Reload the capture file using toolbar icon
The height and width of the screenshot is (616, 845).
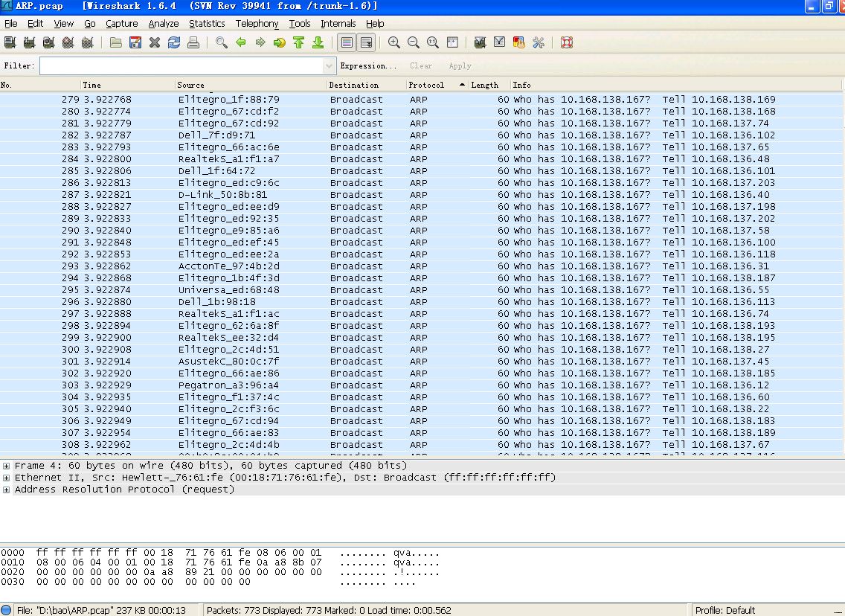coord(174,42)
